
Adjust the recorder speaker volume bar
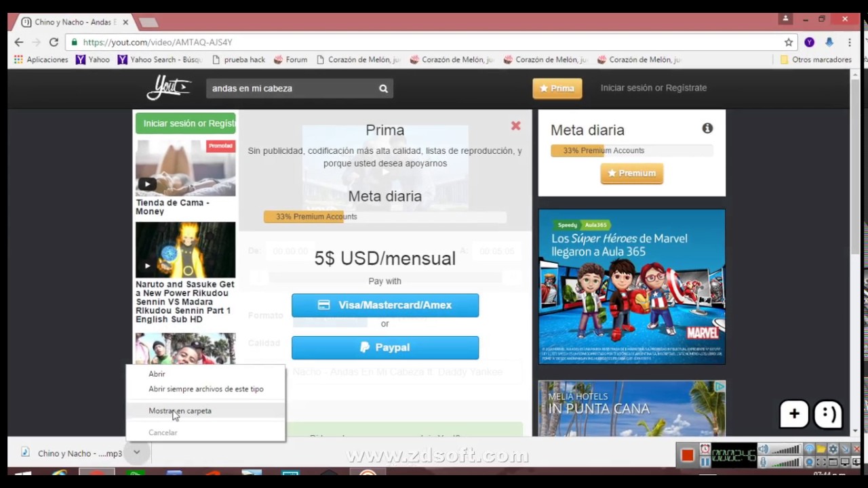787,449
